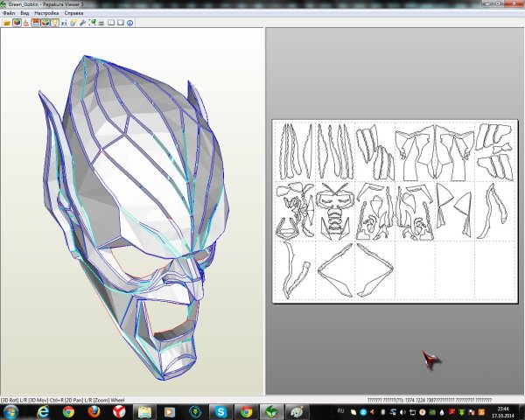Open settings via the wrench icon
The image size is (525, 420).
click(82, 23)
